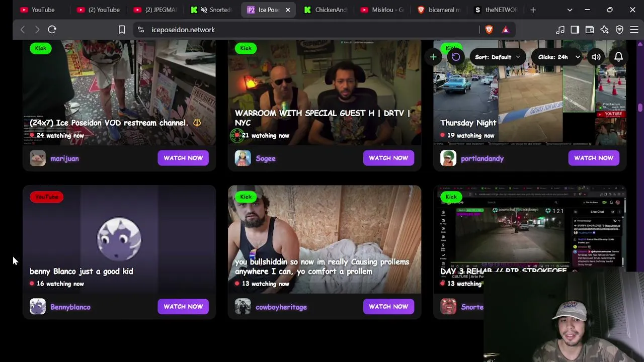Open the Brave Shields lion icon
The width and height of the screenshot is (644, 362).
point(489,30)
